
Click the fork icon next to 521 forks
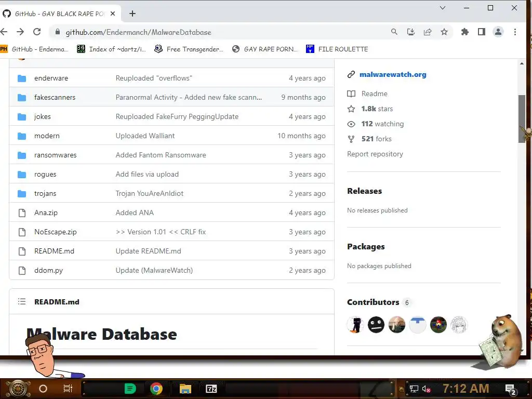click(x=351, y=139)
